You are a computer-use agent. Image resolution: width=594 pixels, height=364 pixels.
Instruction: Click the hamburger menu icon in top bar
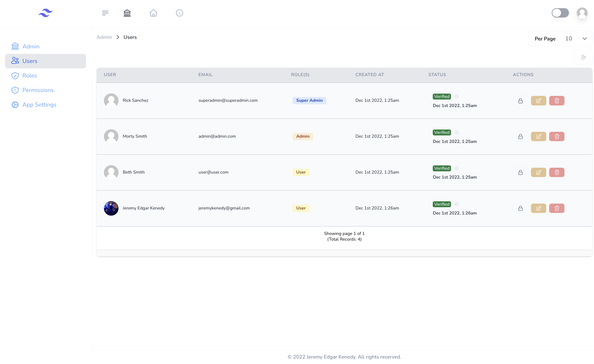(x=105, y=13)
